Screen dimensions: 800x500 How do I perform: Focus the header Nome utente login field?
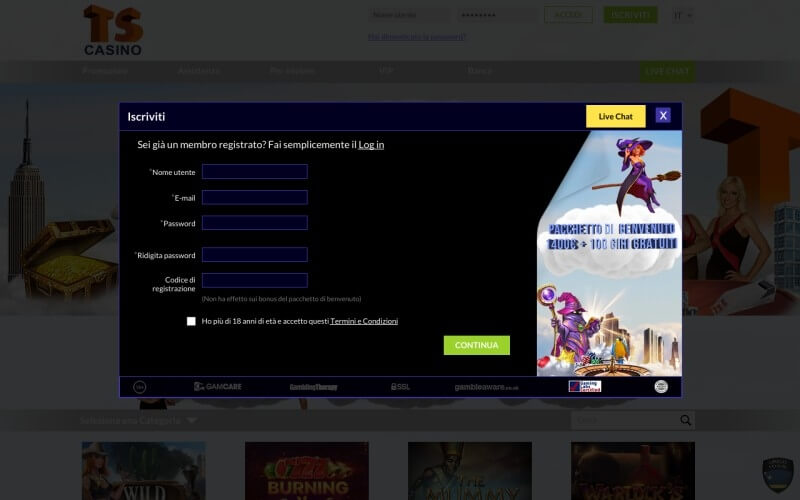pyautogui.click(x=409, y=15)
